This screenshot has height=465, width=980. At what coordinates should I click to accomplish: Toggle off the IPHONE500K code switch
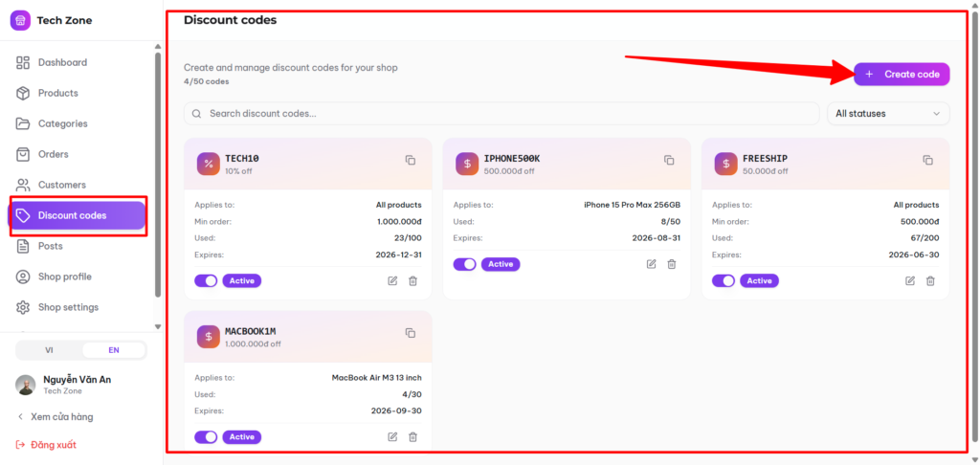click(464, 264)
